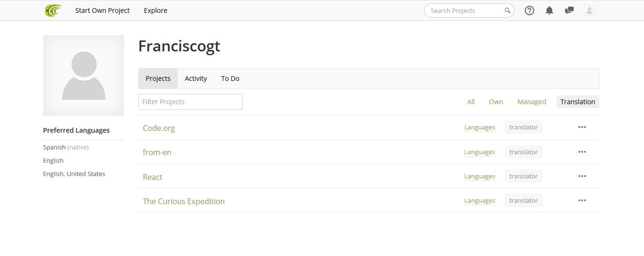Click the translator badge for Code.org
This screenshot has height=256, width=644.
pos(523,127)
